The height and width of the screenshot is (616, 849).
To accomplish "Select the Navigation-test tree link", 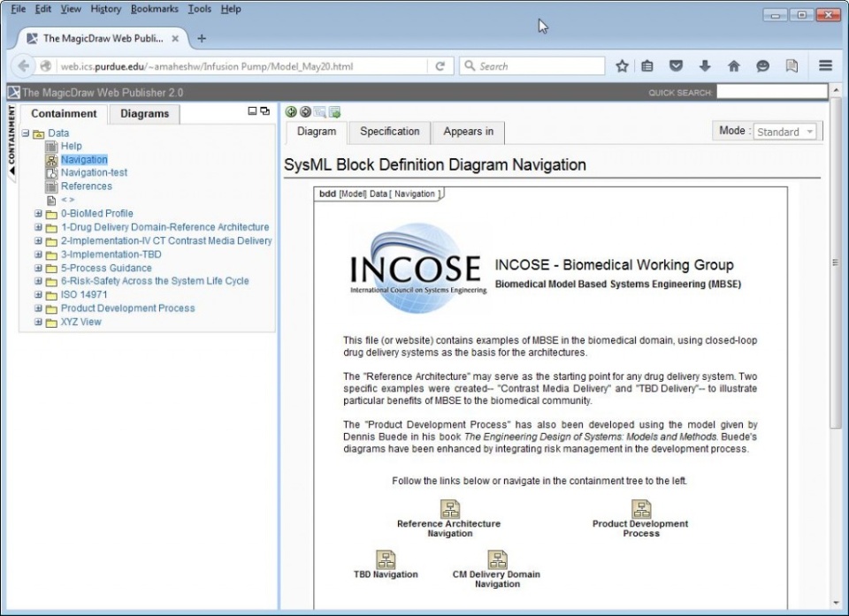I will (x=95, y=172).
